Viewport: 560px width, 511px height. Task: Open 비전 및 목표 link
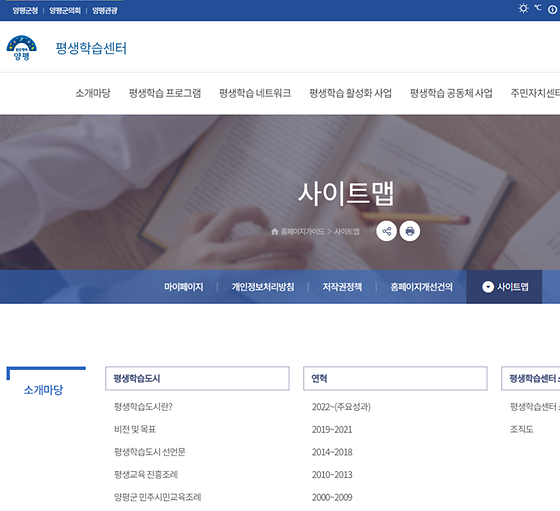(135, 429)
